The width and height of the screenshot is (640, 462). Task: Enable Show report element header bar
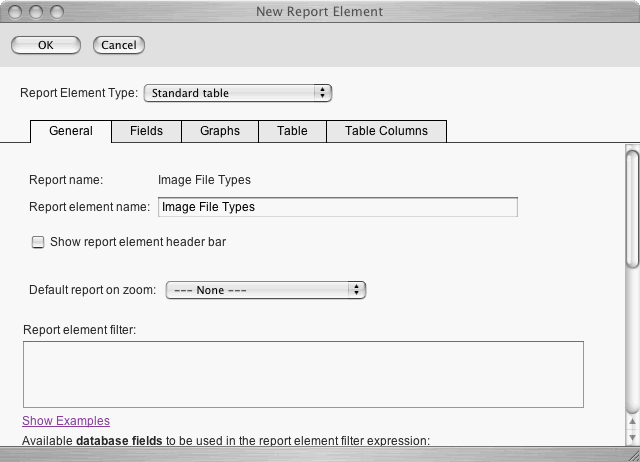(x=38, y=242)
